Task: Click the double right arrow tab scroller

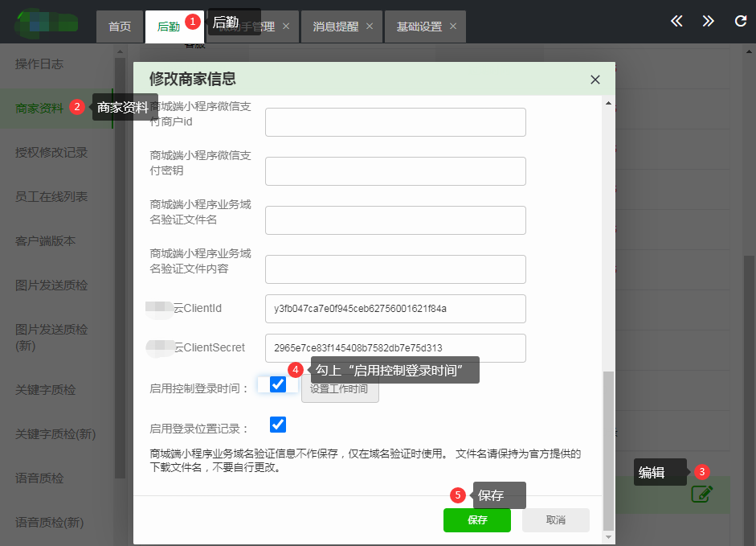Action: pyautogui.click(x=708, y=22)
